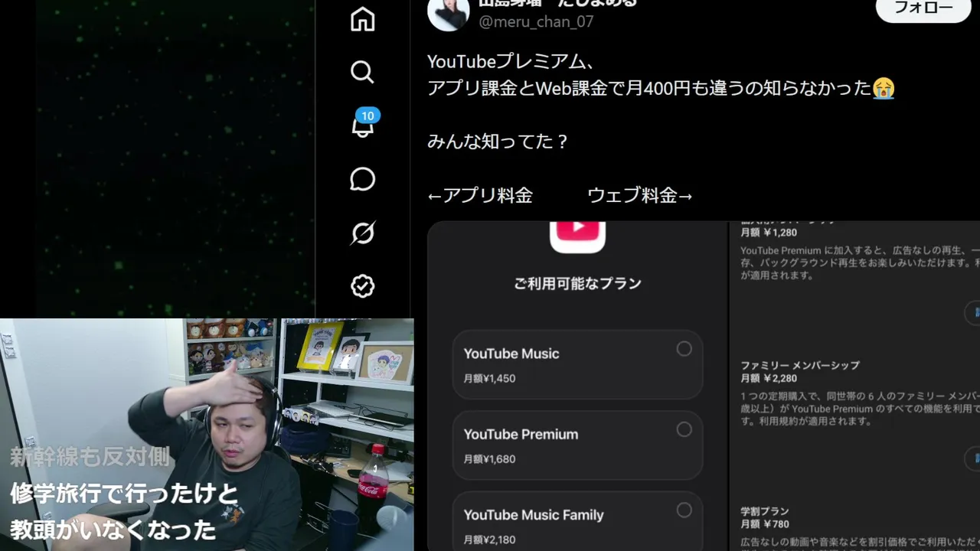Click the YouTubeプレミアム、 tweet first line
Image resolution: width=980 pixels, height=551 pixels.
pyautogui.click(x=511, y=61)
